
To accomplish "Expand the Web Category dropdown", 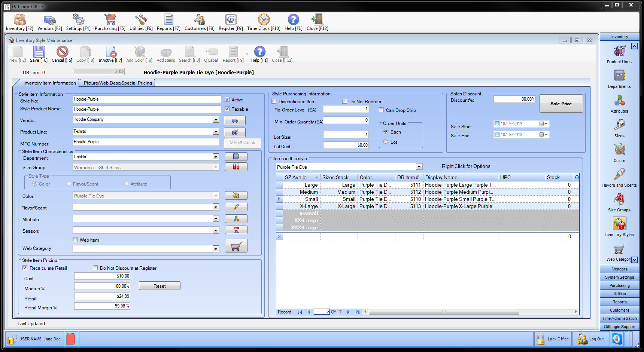I will point(216,249).
